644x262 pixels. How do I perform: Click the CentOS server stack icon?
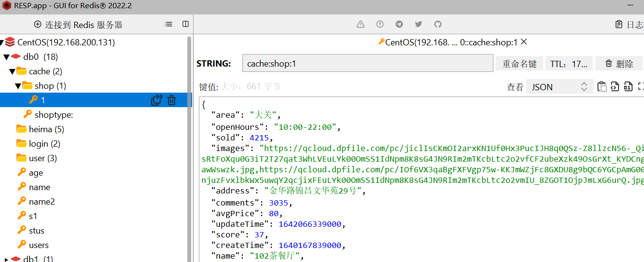[10, 42]
